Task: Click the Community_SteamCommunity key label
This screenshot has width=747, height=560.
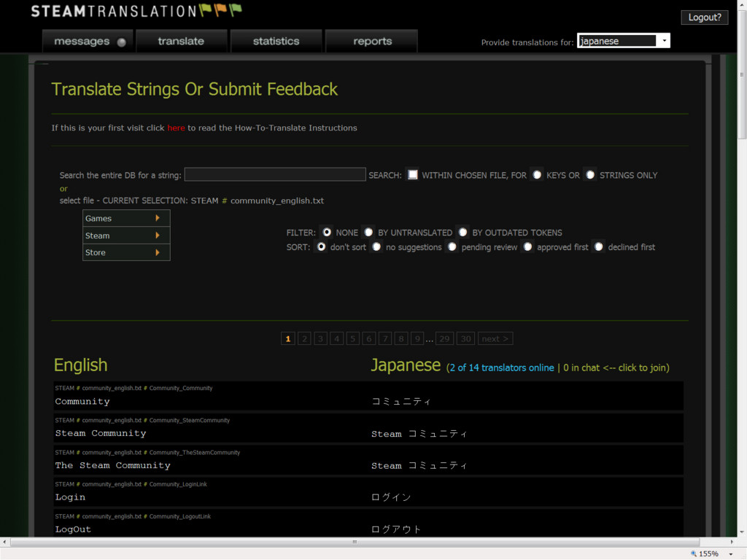Action: coord(190,420)
